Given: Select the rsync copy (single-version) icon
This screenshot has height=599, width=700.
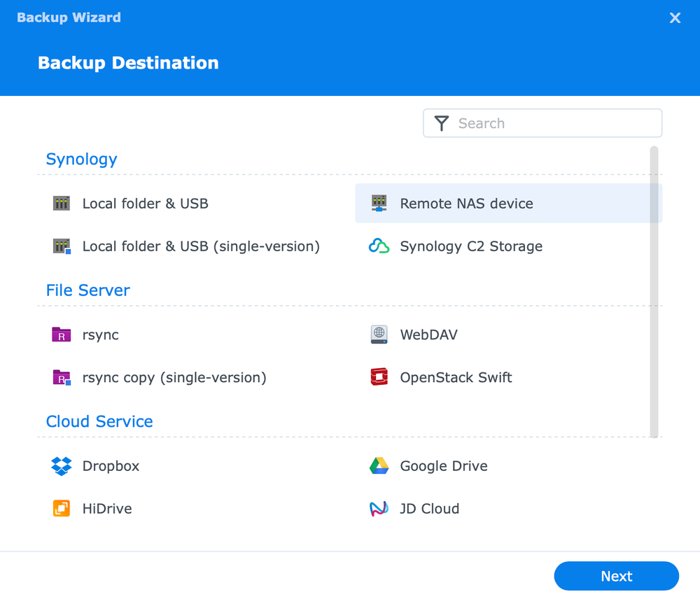Looking at the screenshot, I should pos(61,377).
